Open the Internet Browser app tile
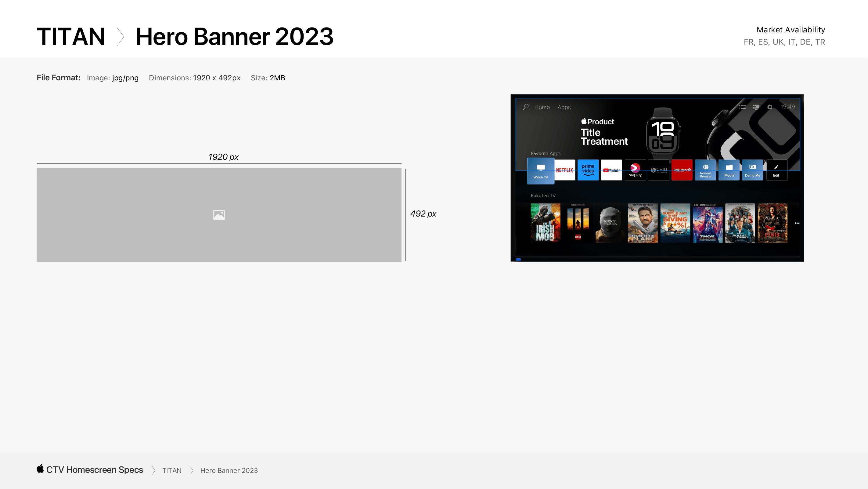Image resolution: width=868 pixels, height=489 pixels. click(x=705, y=170)
